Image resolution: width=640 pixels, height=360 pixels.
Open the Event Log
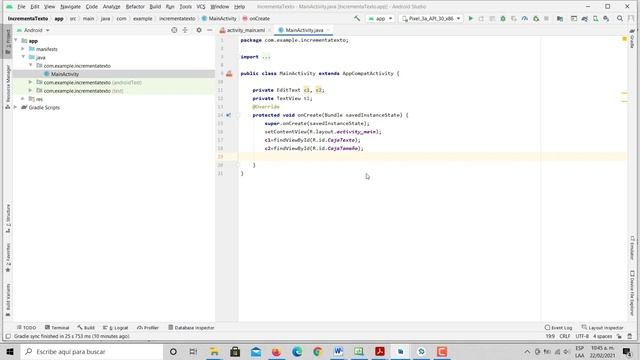pyautogui.click(x=558, y=328)
